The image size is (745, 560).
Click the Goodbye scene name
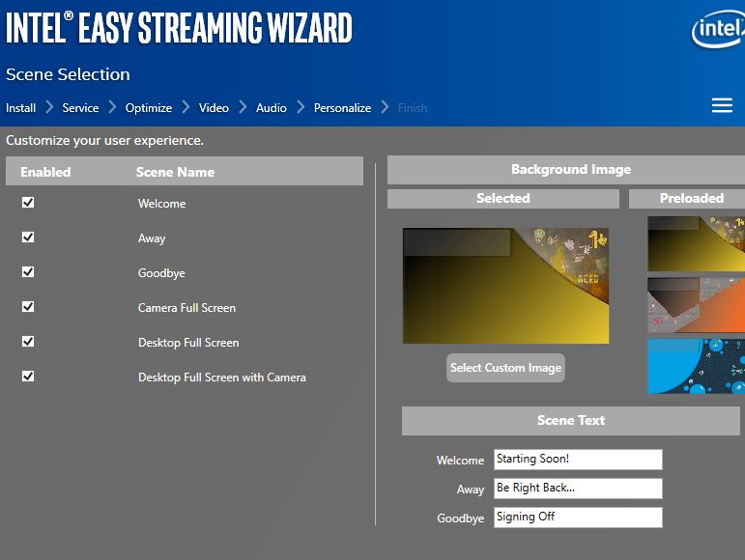161,273
